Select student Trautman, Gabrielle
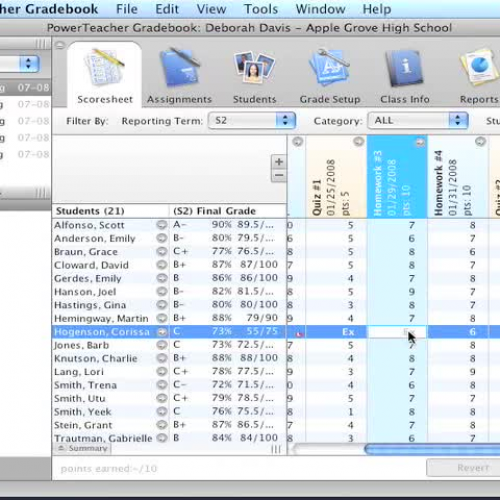The height and width of the screenshot is (500, 500). (x=103, y=438)
